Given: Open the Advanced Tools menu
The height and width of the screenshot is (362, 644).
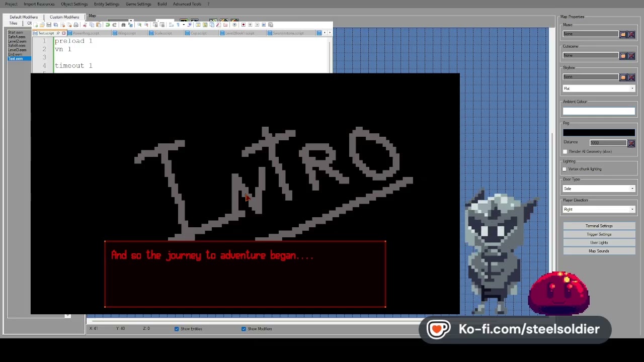Looking at the screenshot, I should tap(187, 4).
